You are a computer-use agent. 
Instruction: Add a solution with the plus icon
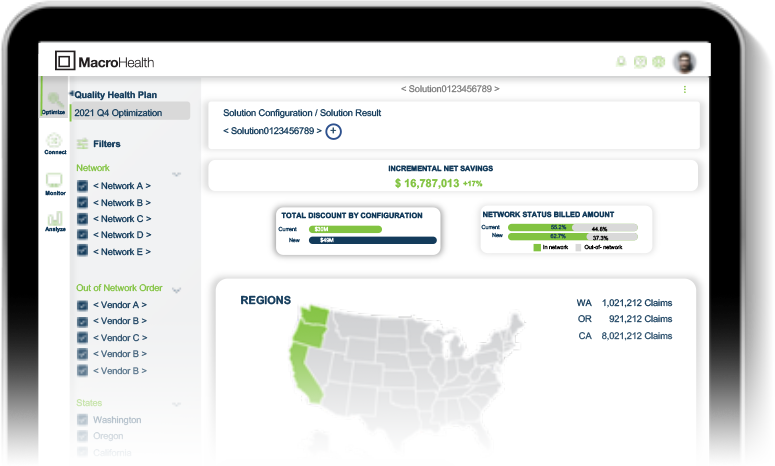tap(334, 131)
